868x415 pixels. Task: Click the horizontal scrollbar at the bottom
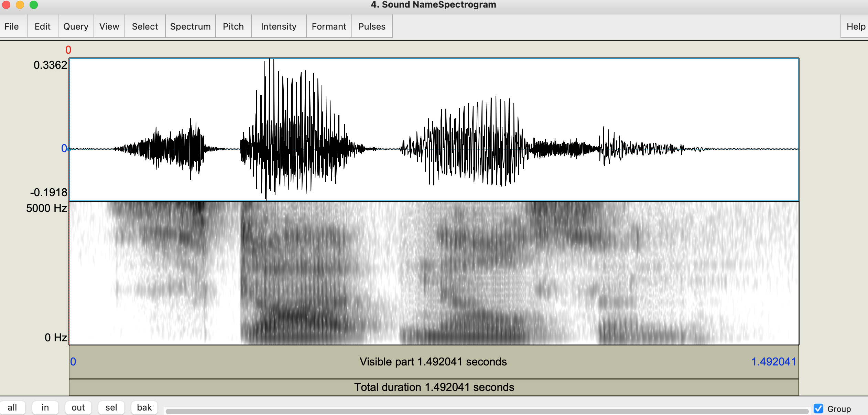[487, 411]
